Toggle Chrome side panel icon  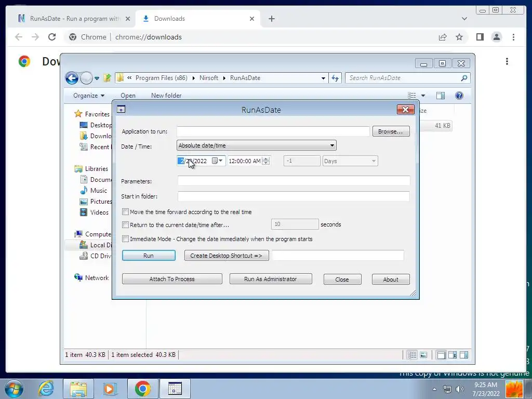[x=480, y=37]
